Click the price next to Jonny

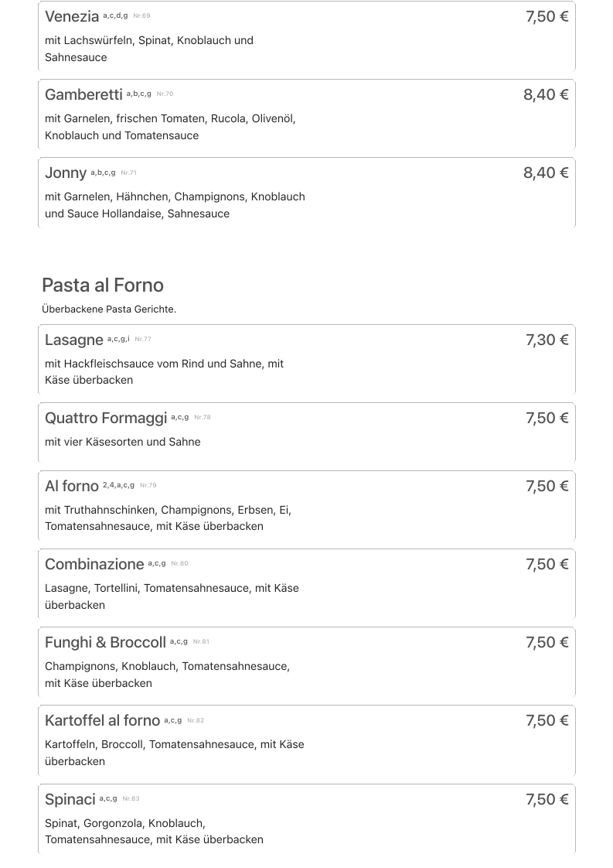pyautogui.click(x=546, y=173)
